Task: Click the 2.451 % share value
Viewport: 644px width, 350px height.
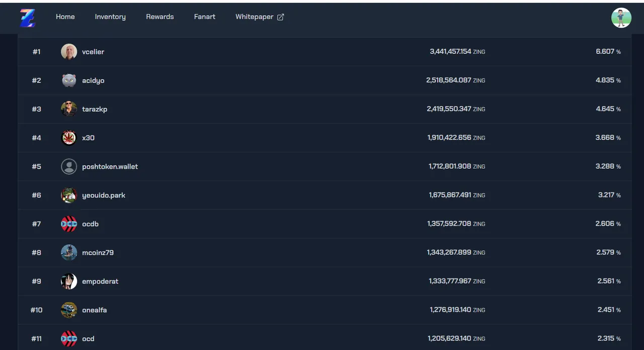Action: 609,310
